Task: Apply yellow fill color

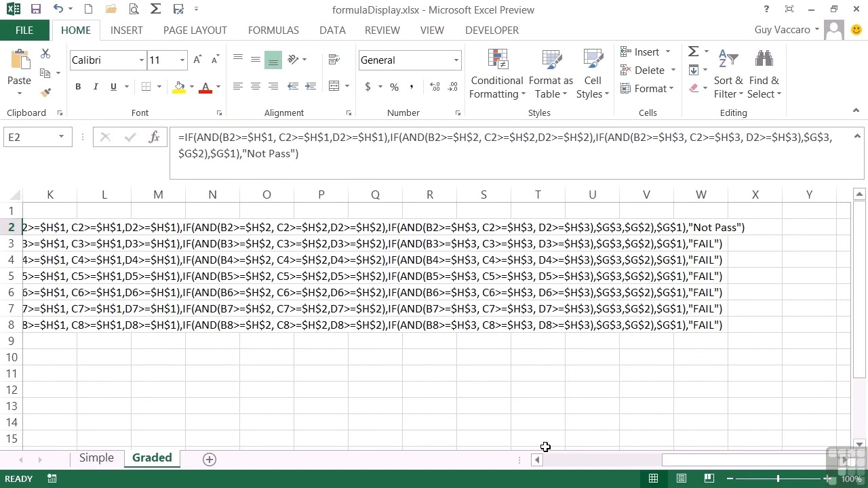Action: click(x=179, y=87)
